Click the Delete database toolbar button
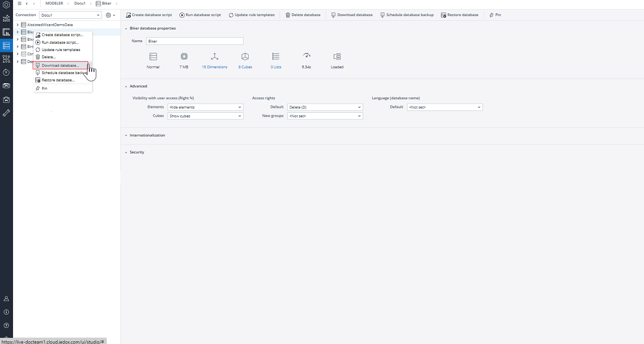 click(303, 15)
